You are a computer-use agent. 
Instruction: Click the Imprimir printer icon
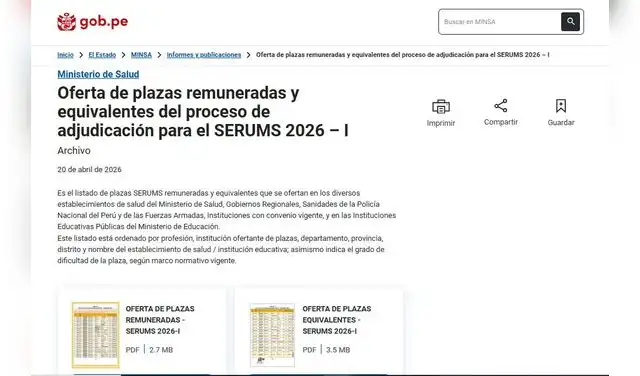[x=441, y=107]
